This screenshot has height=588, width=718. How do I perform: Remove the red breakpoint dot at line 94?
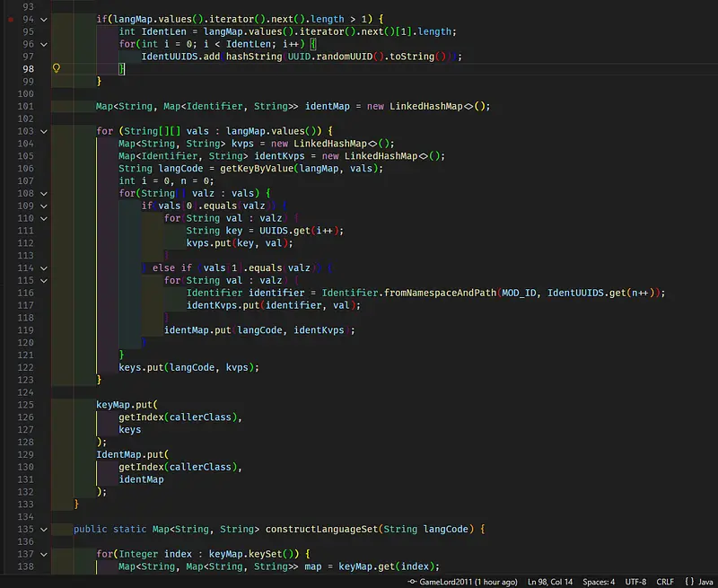[x=9, y=19]
